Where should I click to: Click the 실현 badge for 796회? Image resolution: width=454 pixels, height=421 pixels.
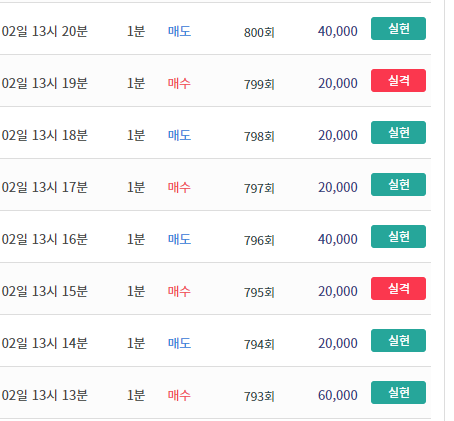pyautogui.click(x=398, y=237)
